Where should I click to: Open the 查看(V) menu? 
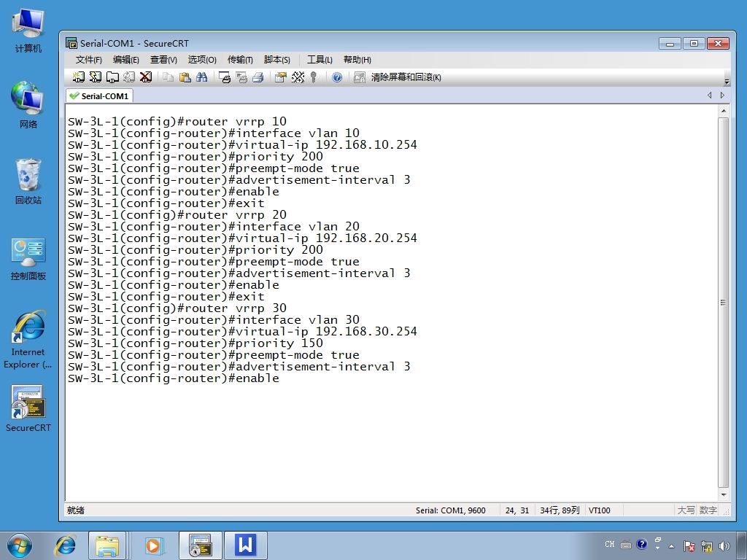click(x=163, y=60)
